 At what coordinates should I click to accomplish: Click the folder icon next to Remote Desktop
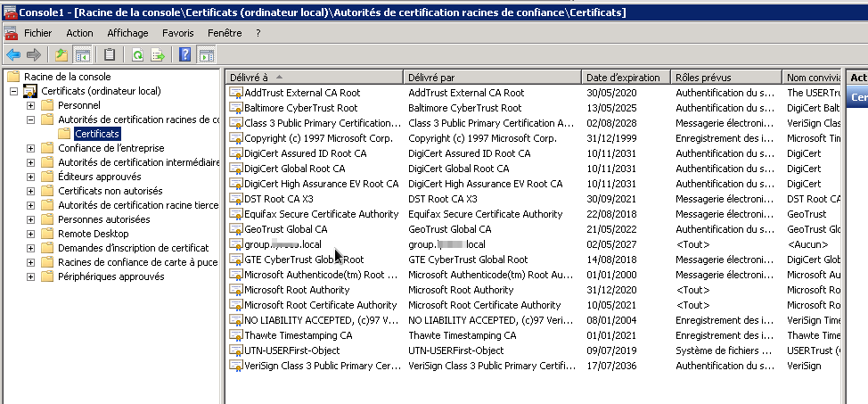tap(47, 234)
